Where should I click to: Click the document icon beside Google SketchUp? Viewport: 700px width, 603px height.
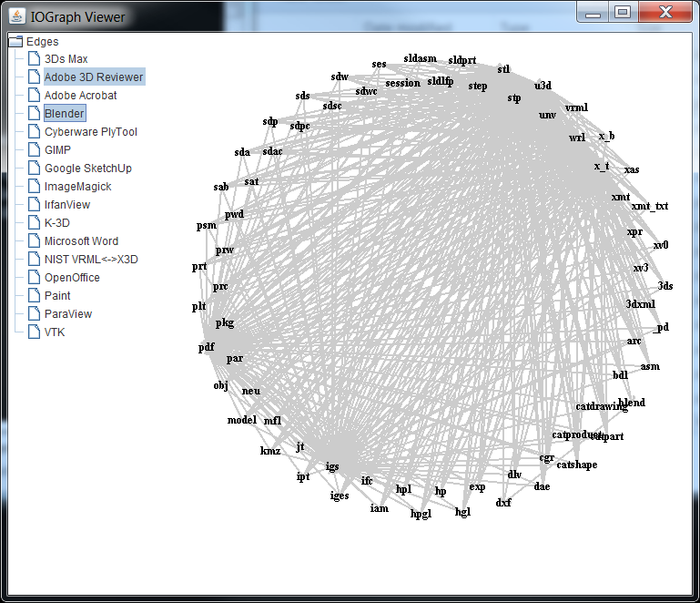pyautogui.click(x=34, y=168)
